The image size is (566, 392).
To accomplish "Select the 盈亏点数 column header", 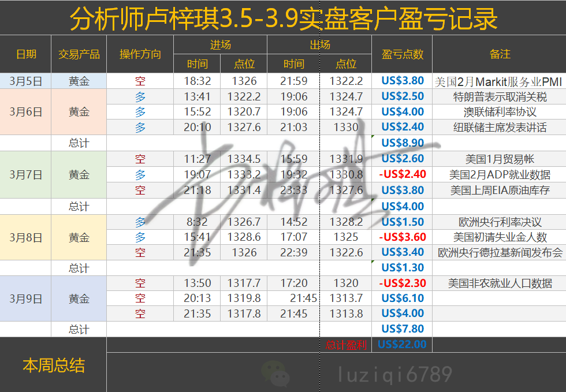I will (x=403, y=54).
